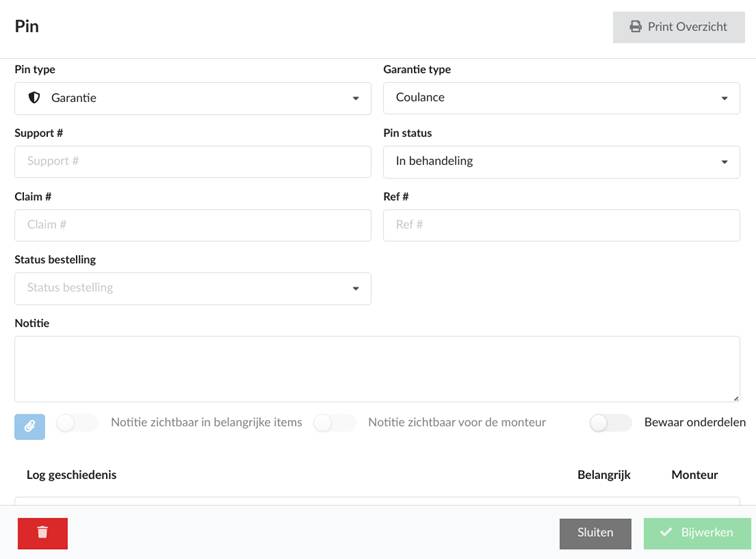Click inside the Notitie text area
The height and width of the screenshot is (559, 756).
click(377, 369)
